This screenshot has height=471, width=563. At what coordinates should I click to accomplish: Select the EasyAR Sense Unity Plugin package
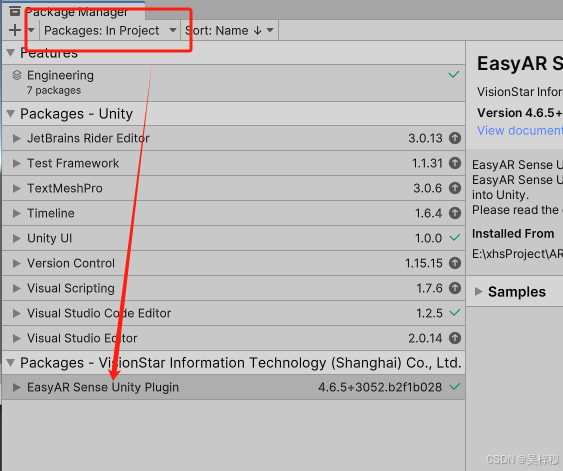pyautogui.click(x=233, y=387)
